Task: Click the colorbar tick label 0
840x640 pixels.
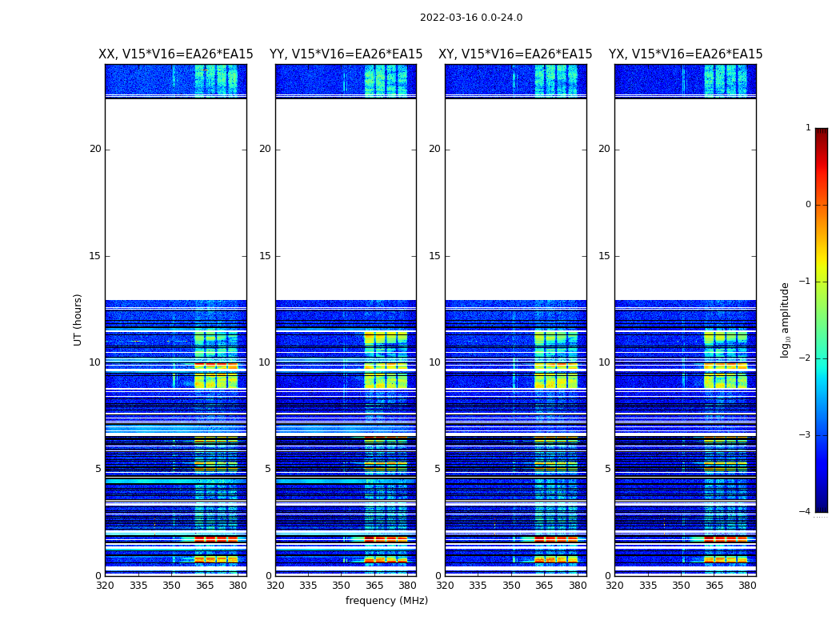Action: [x=808, y=205]
